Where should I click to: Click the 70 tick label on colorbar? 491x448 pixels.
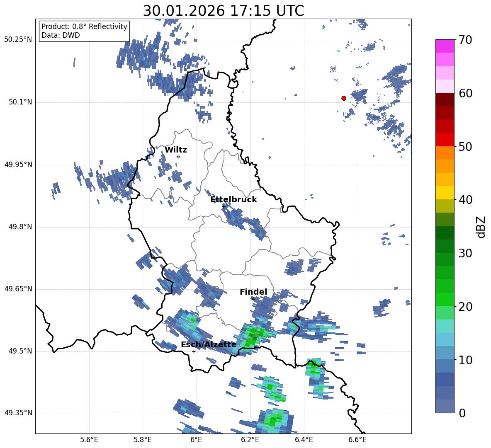click(465, 40)
